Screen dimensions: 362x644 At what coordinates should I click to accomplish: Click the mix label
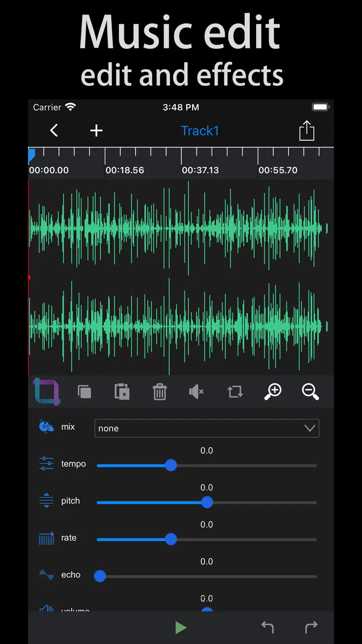(x=68, y=427)
